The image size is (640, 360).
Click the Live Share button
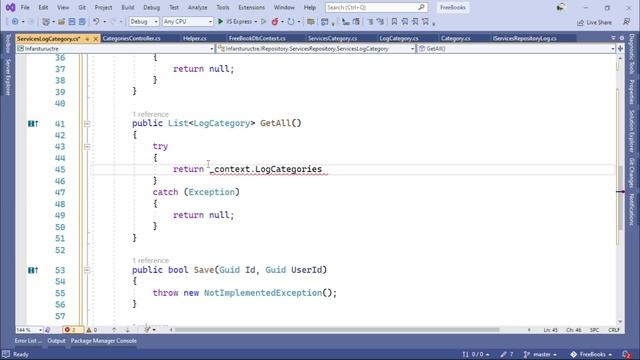click(594, 22)
